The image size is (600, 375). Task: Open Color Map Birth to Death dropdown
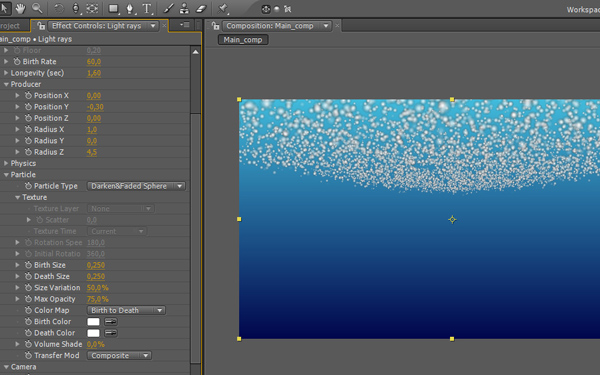pyautogui.click(x=126, y=310)
